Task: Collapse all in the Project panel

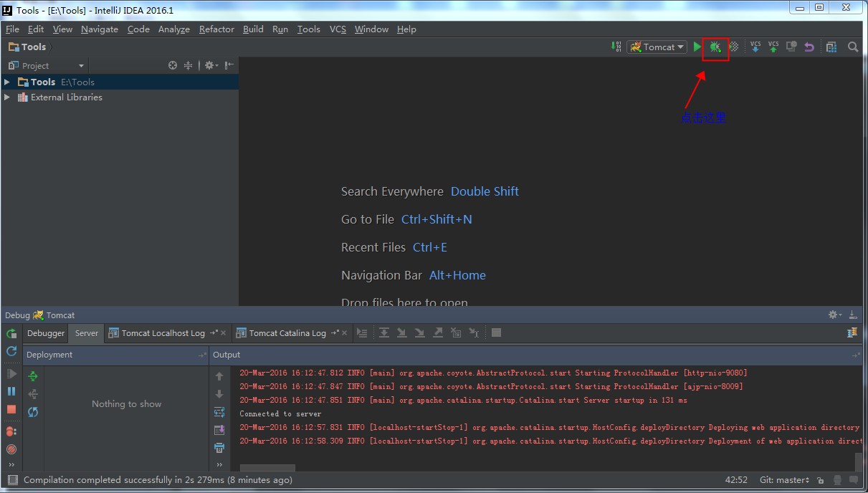Action: 189,65
